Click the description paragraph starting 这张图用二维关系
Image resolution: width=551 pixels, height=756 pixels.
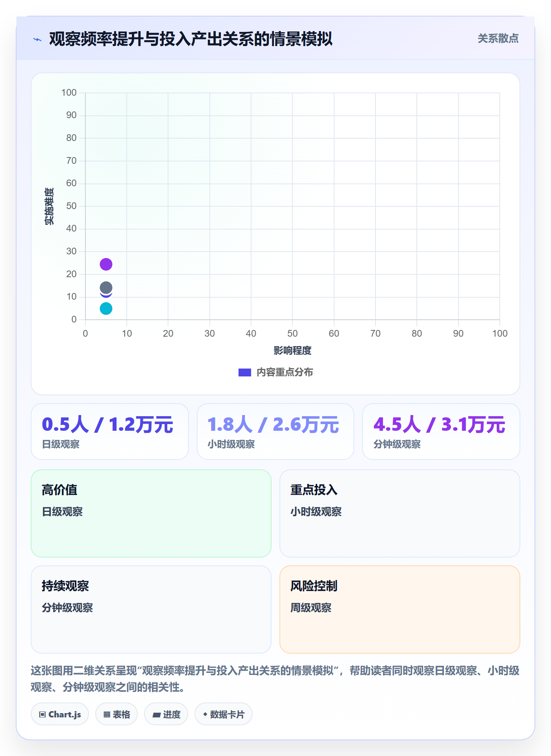(x=275, y=679)
